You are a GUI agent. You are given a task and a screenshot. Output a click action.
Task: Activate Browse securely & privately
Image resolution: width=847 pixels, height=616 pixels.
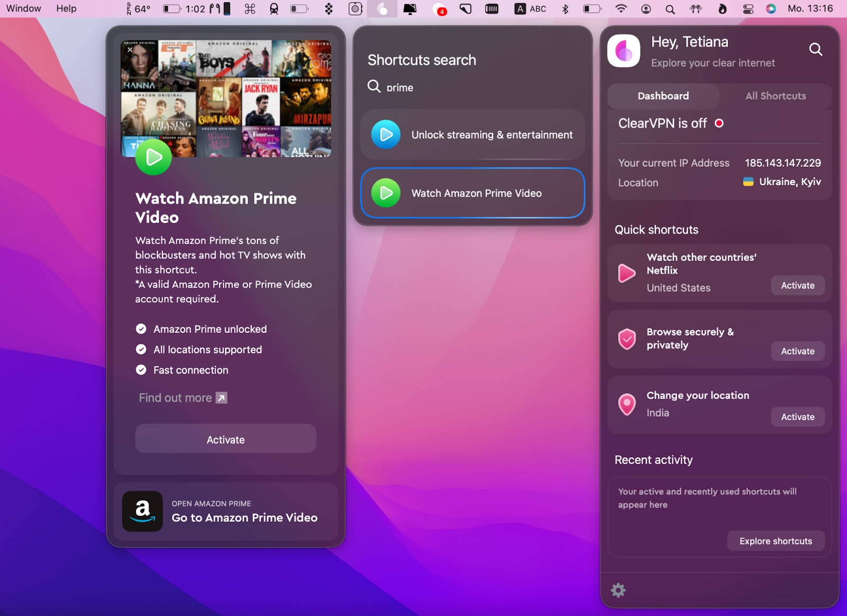[797, 351]
